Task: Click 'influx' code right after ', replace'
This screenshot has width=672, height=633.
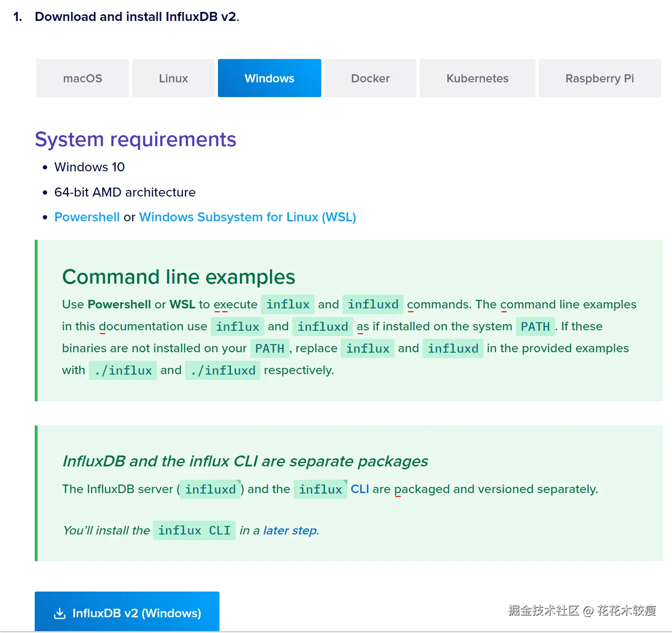Action: [367, 348]
